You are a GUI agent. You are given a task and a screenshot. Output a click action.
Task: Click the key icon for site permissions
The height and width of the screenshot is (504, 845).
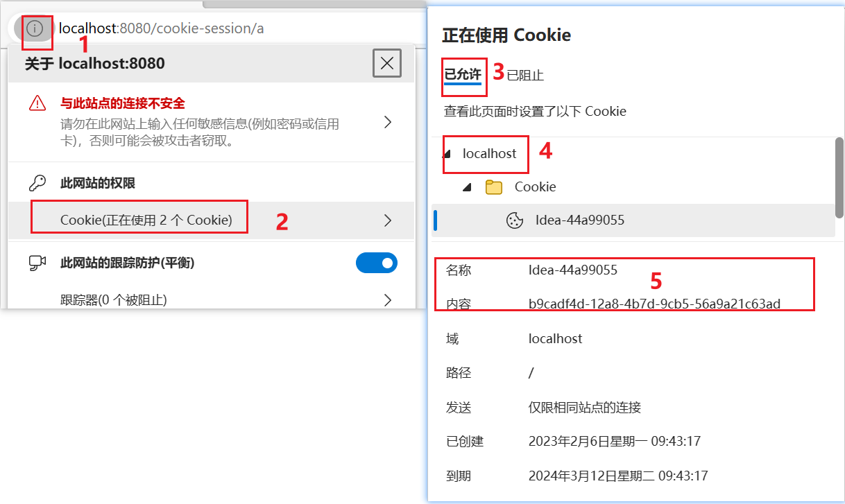[37, 183]
